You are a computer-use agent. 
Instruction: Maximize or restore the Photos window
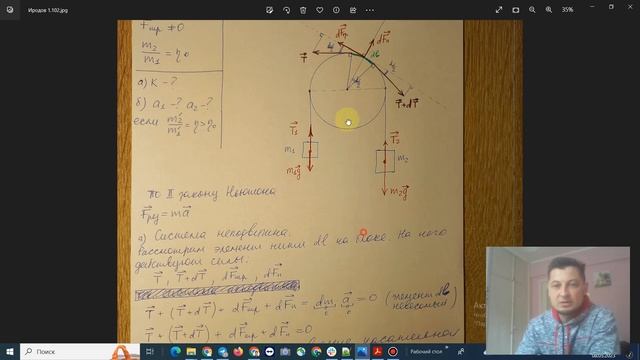pos(611,7)
